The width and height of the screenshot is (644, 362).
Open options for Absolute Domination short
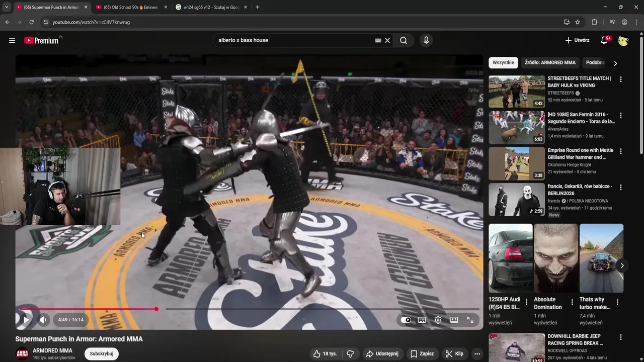pyautogui.click(x=572, y=303)
